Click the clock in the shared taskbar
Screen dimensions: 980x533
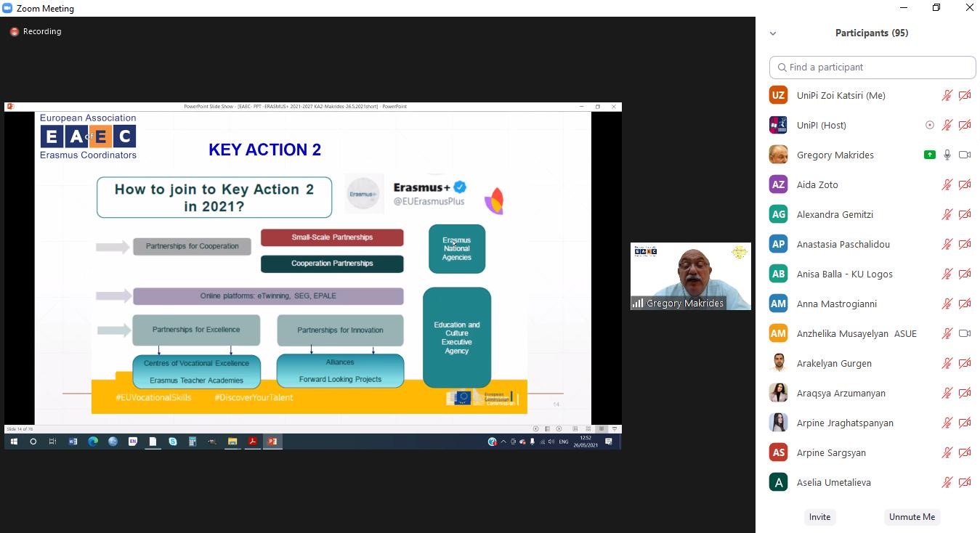[x=586, y=442]
